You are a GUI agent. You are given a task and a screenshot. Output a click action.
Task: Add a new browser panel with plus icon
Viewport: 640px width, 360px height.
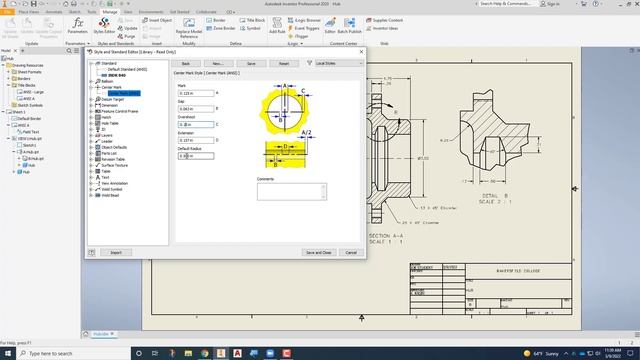coord(23,51)
